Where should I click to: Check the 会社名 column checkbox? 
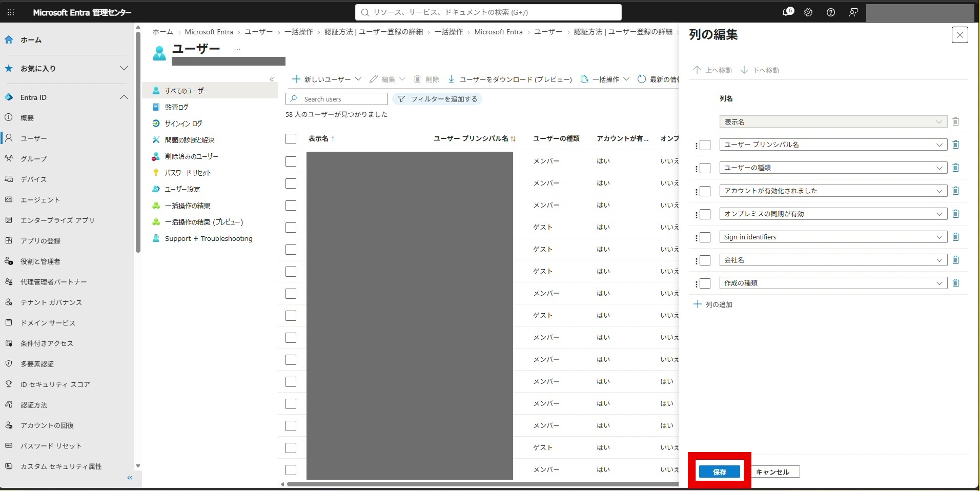coord(705,260)
